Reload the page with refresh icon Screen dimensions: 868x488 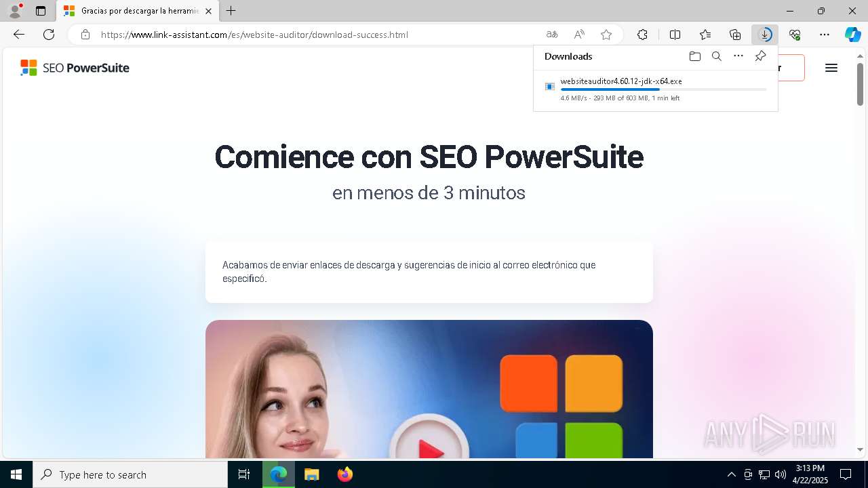click(49, 35)
